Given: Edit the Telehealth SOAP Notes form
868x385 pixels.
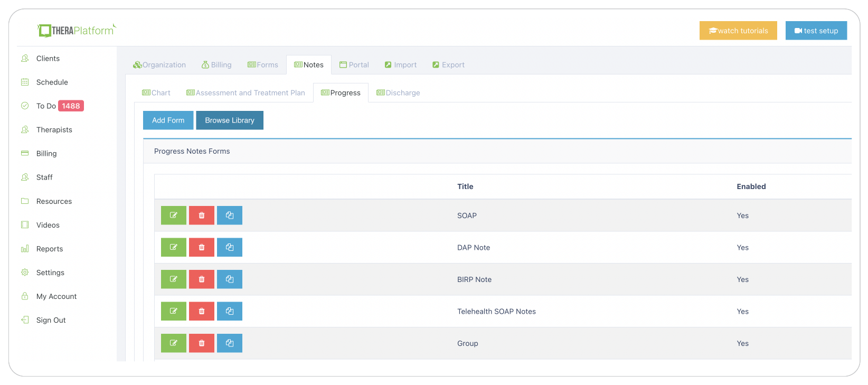Looking at the screenshot, I should 174,311.
